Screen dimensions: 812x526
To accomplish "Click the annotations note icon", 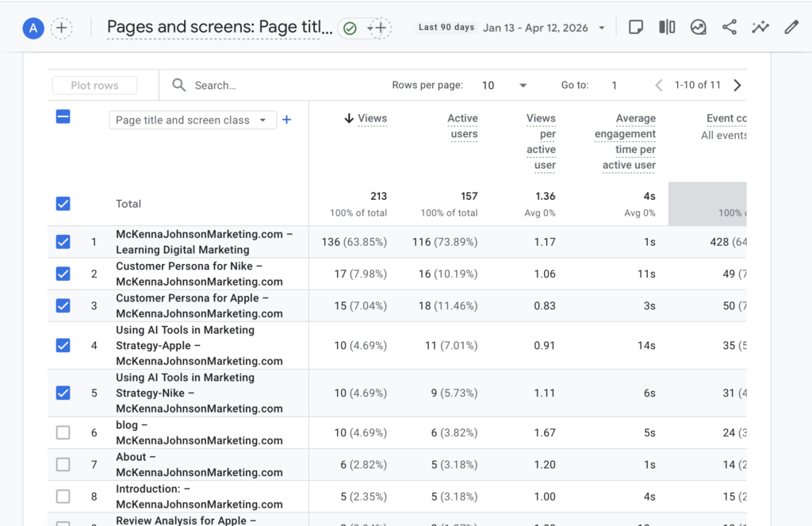I will 635,28.
